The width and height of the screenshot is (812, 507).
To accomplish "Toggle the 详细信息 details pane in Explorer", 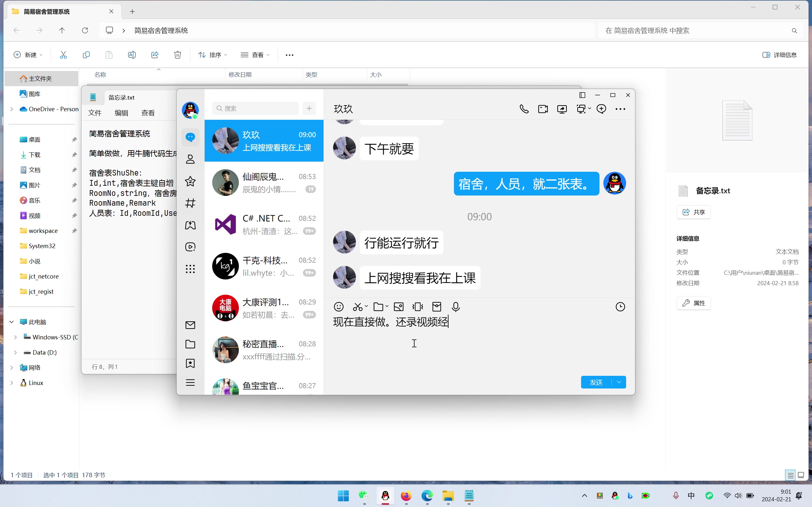I will pyautogui.click(x=780, y=55).
